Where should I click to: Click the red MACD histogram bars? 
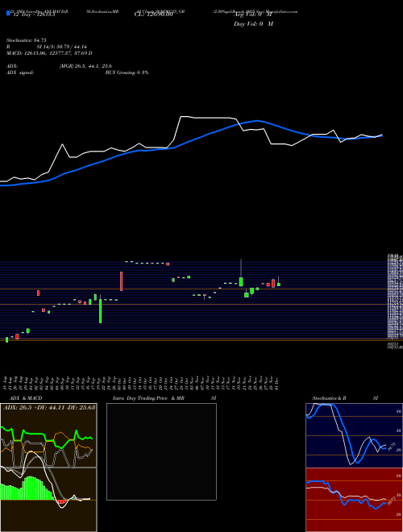[x=61, y=501]
